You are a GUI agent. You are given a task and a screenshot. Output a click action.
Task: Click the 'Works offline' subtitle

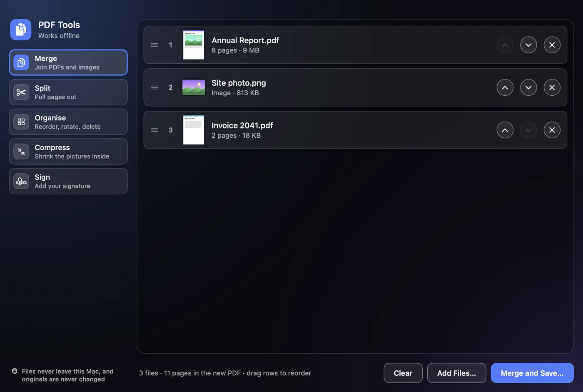click(59, 36)
